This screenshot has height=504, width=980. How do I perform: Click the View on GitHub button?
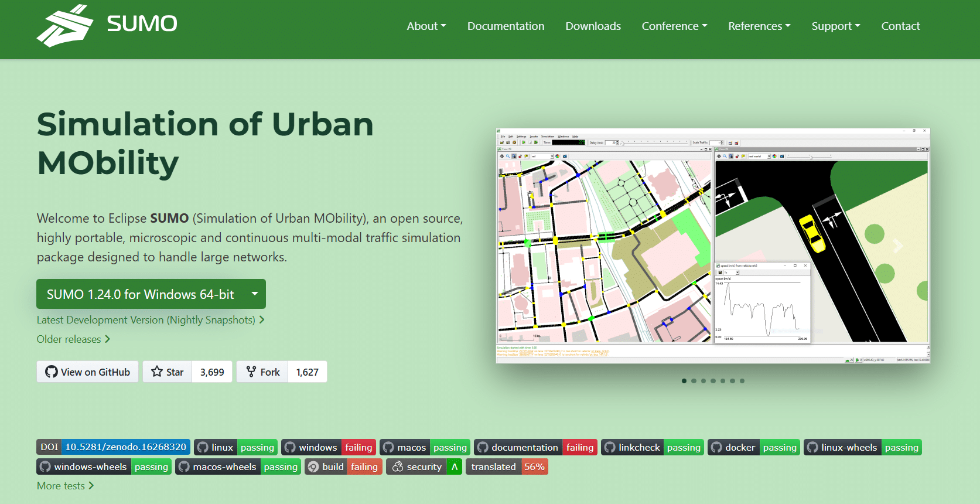point(87,372)
